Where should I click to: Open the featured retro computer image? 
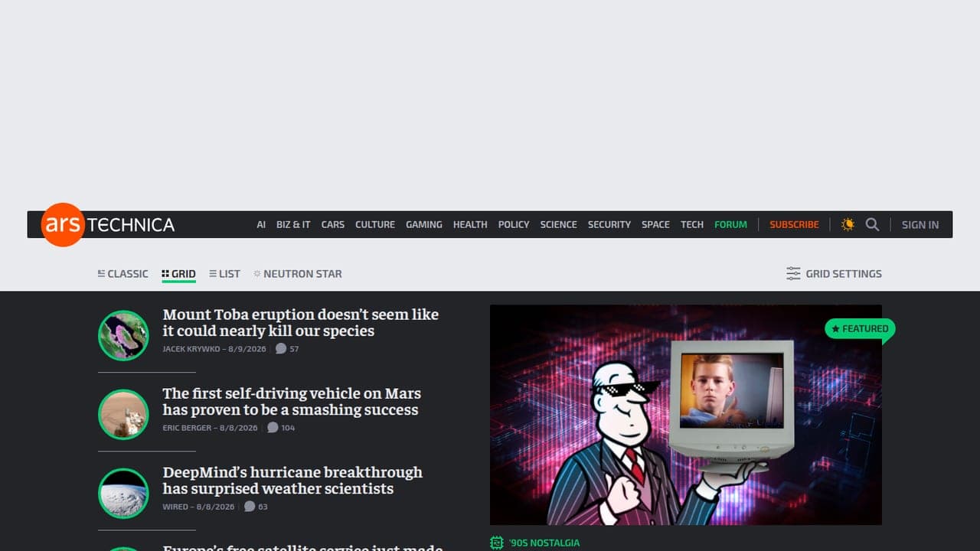[x=686, y=415]
